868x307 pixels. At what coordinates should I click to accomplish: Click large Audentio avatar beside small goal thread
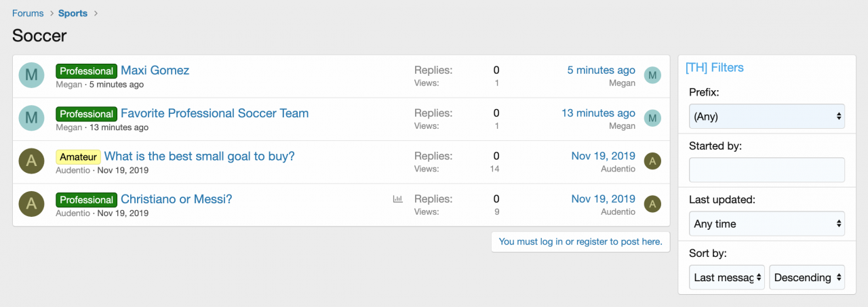[x=31, y=161]
